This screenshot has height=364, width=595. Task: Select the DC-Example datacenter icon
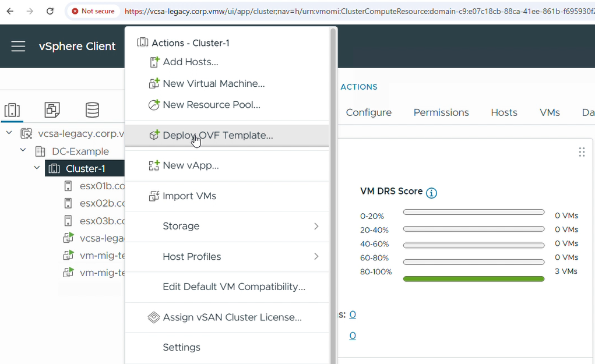[40, 151]
